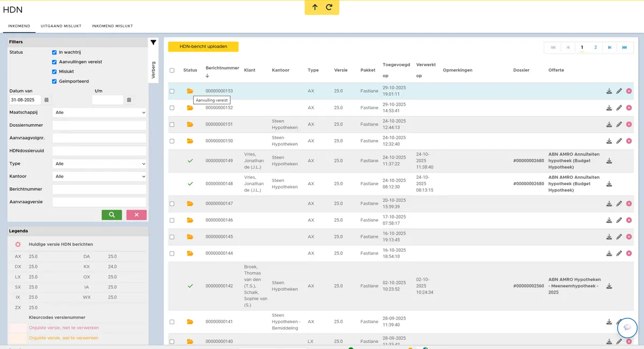
Task: Click the HDNdossieruuid input field
Action: [x=99, y=151]
